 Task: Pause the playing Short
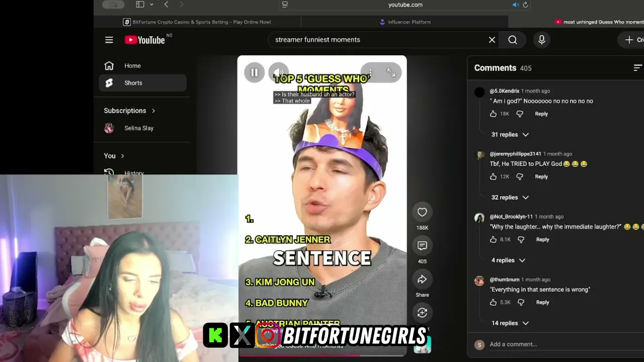pos(254,73)
